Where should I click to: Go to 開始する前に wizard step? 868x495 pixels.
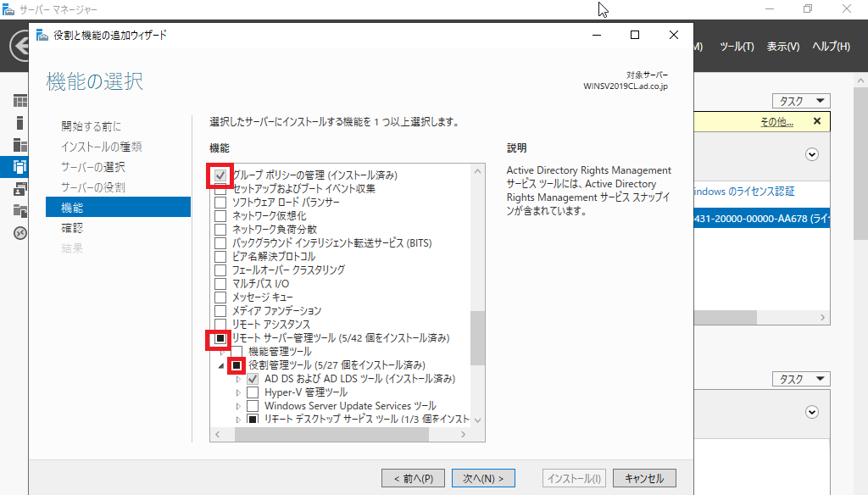91,126
